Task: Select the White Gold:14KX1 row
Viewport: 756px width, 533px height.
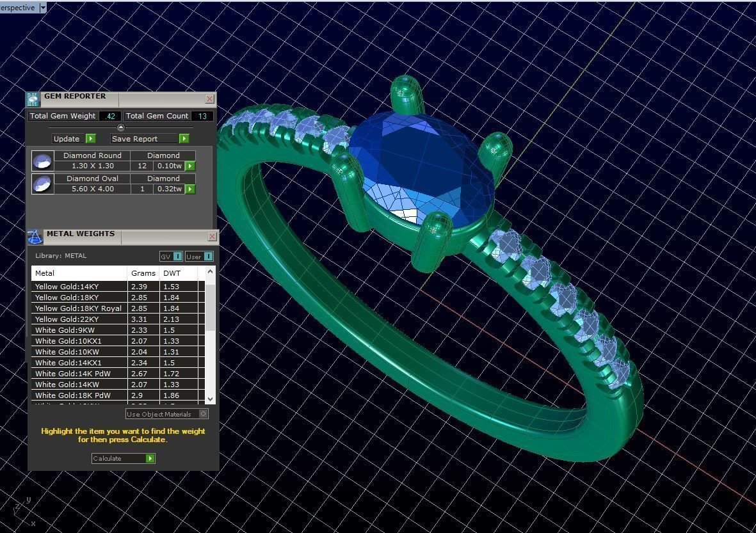Action: tap(118, 363)
